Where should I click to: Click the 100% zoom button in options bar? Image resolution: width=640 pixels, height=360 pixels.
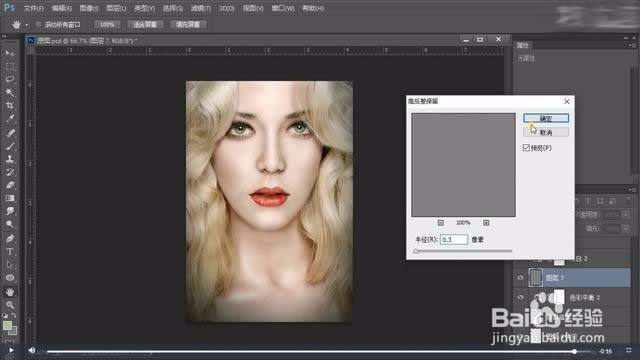pos(107,25)
